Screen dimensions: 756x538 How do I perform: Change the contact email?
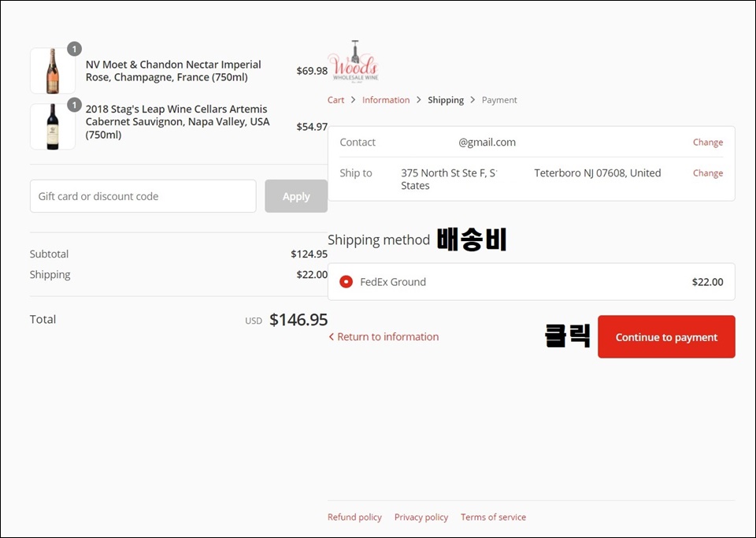click(x=708, y=143)
